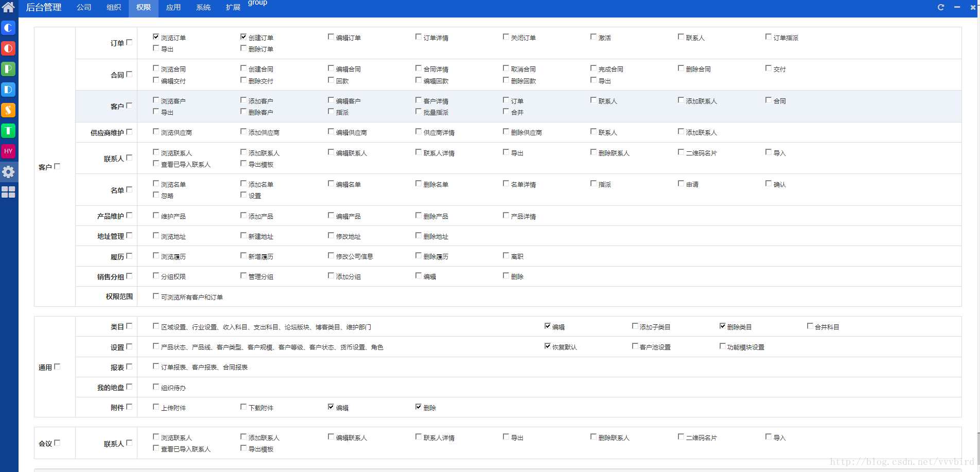Enable the 二维码名片 in 客户 联系人 row
Image resolution: width=980 pixels, height=472 pixels.
[x=681, y=152]
